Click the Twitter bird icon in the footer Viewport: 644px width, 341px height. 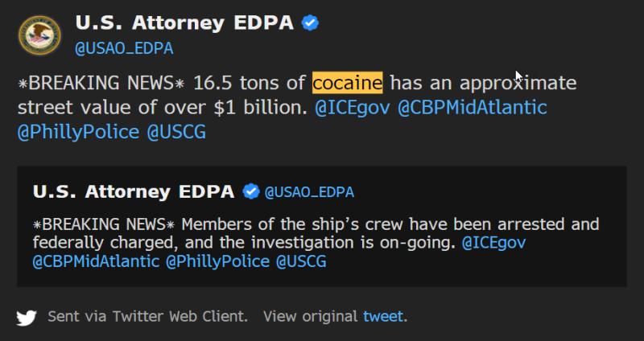pos(27,317)
